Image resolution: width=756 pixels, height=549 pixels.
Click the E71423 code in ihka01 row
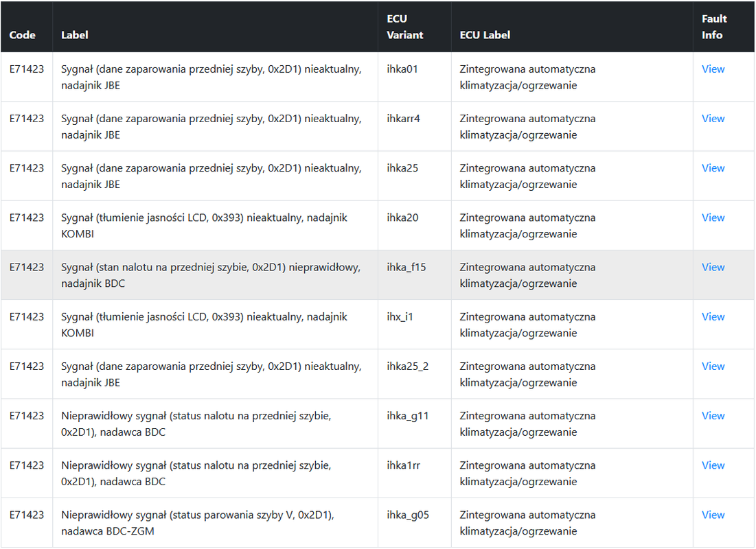click(x=27, y=69)
